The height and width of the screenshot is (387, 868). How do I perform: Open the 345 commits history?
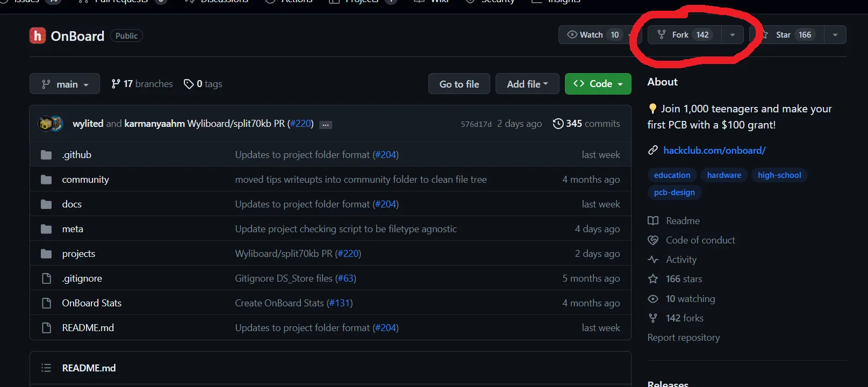coord(586,124)
